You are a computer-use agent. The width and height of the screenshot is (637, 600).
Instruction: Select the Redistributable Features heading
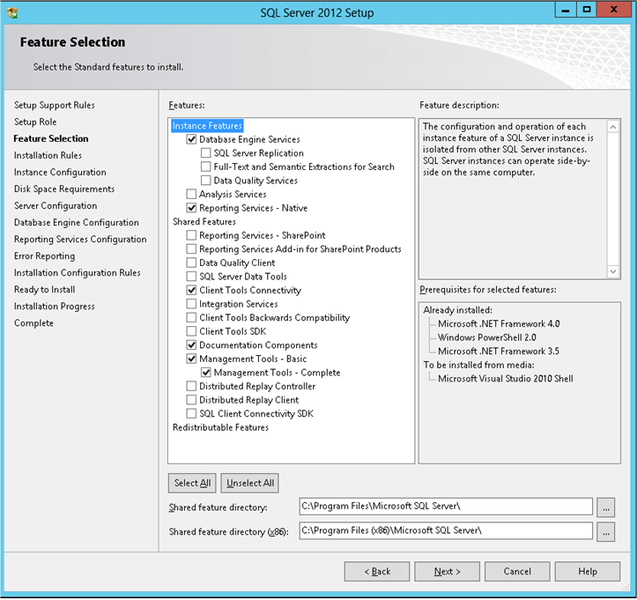click(x=220, y=428)
